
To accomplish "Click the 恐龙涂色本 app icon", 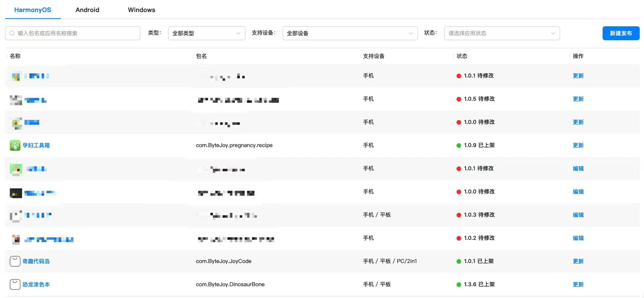I will pos(15,284).
